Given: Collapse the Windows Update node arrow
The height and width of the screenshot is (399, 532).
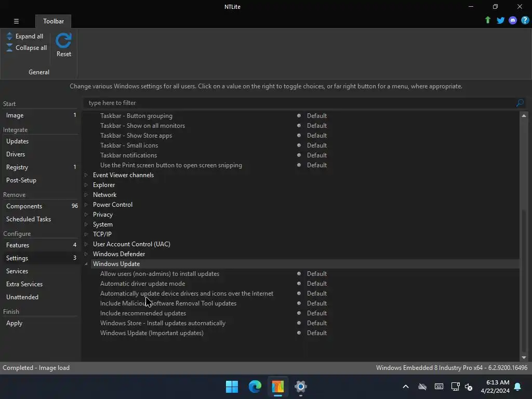Looking at the screenshot, I should (86, 263).
